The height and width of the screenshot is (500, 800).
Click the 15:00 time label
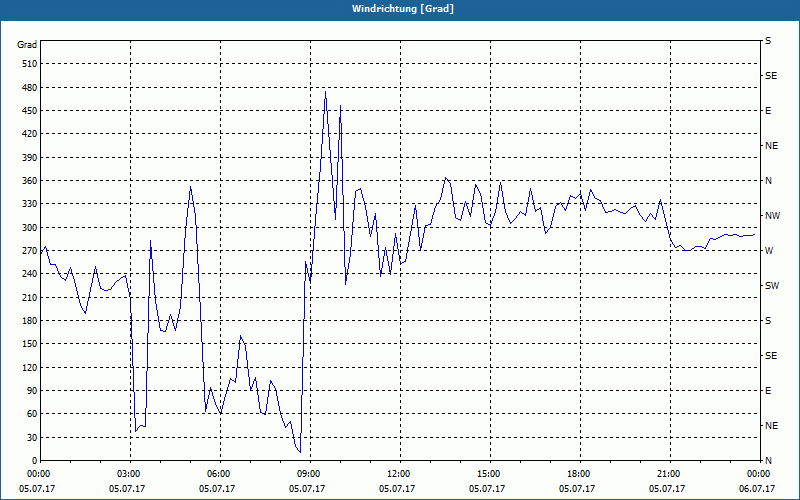pos(490,474)
